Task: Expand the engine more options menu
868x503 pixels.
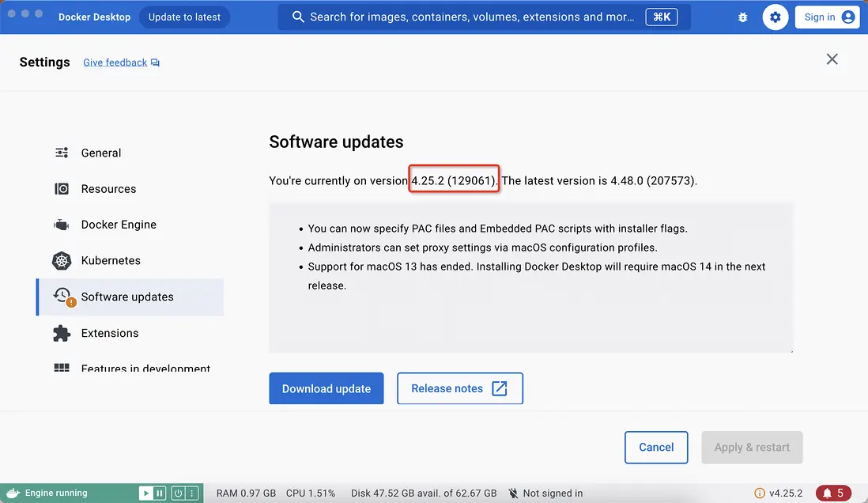Action: pos(191,494)
